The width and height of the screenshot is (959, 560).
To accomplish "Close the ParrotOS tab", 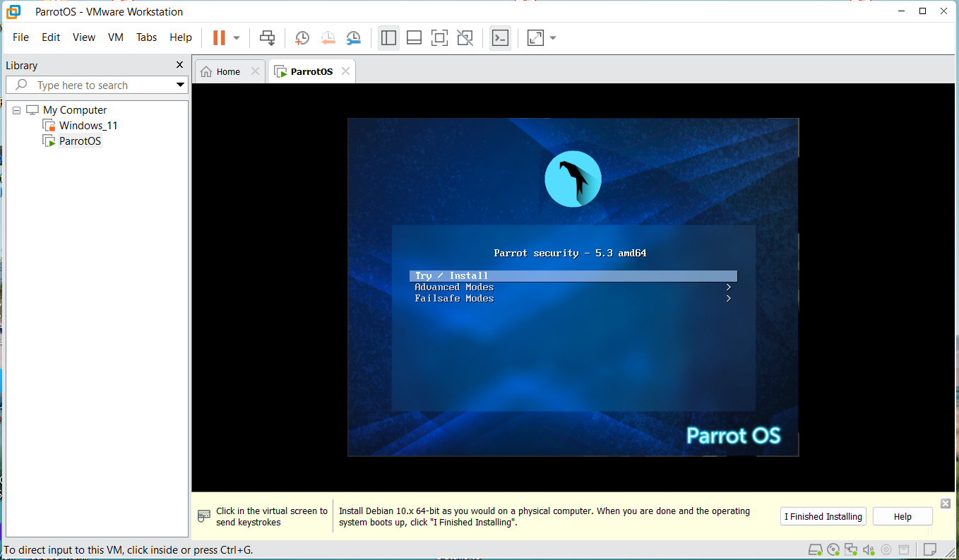I will point(345,71).
